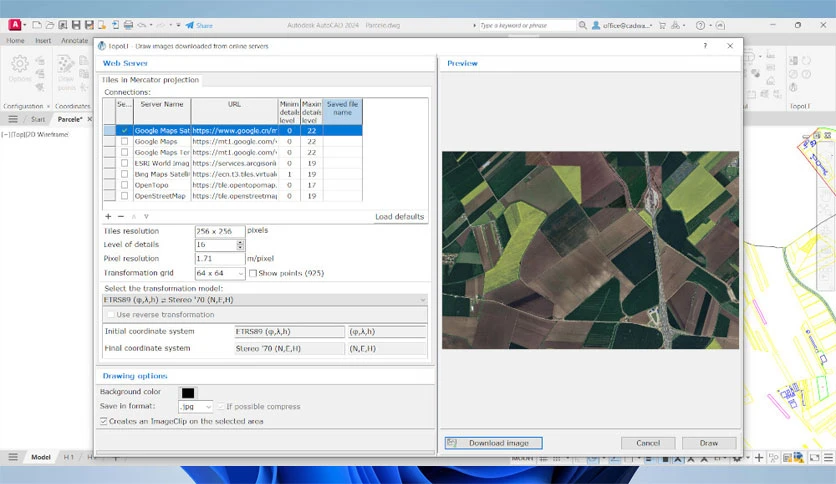Screen dimensions: 836x484
Task: Open the Insert ribbon tab
Action: click(x=43, y=41)
